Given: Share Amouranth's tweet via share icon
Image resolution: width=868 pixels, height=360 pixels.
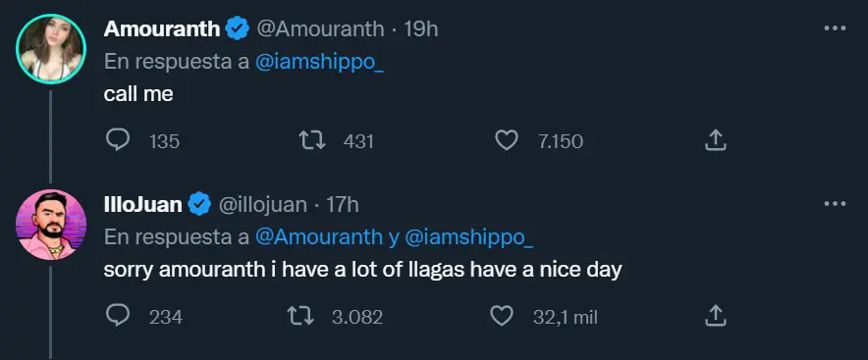Looking at the screenshot, I should click(x=715, y=140).
